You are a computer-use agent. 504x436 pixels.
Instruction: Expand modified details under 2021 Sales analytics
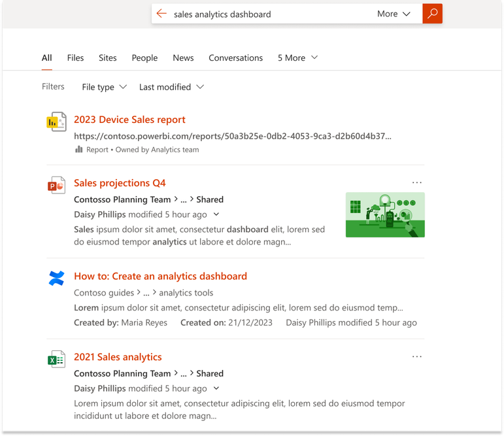point(216,388)
